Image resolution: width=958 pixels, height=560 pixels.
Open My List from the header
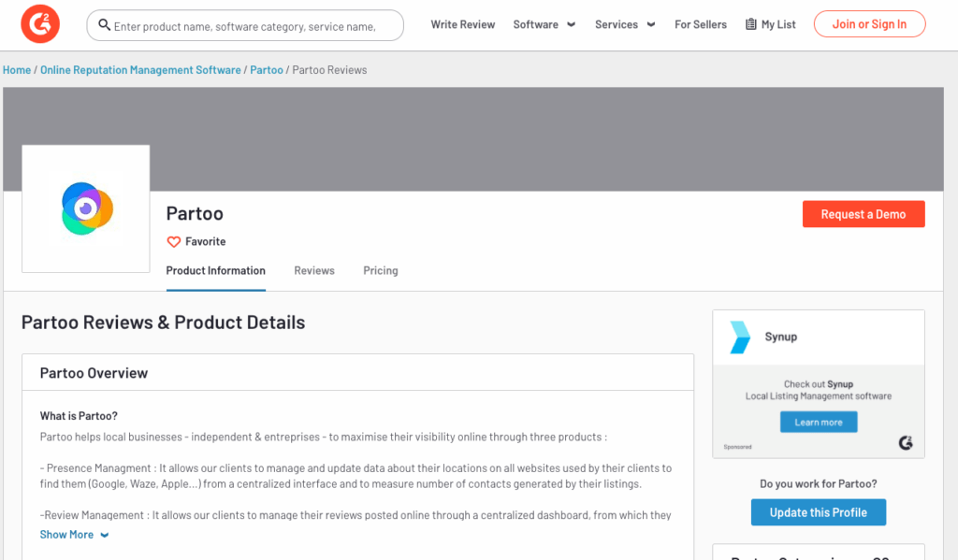coord(771,24)
